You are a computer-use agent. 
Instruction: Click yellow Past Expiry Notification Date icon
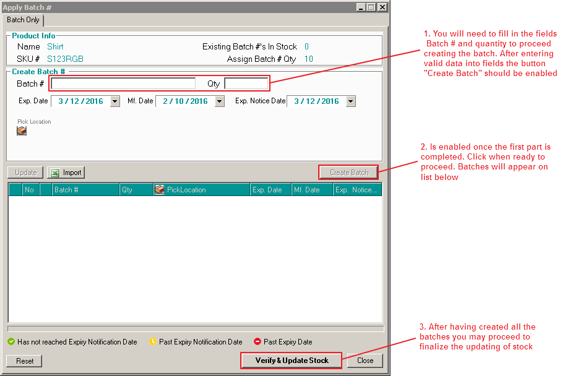coord(153,341)
